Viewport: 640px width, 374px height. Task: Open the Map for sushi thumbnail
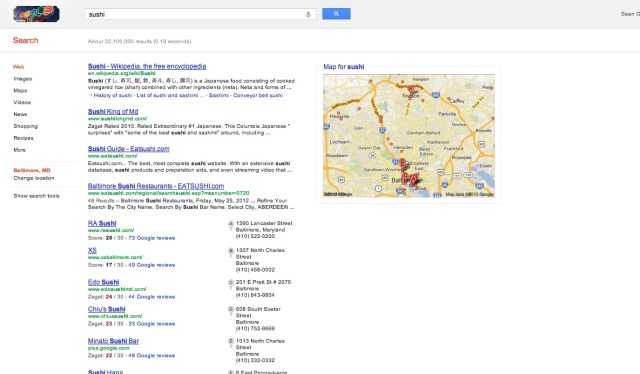click(409, 136)
